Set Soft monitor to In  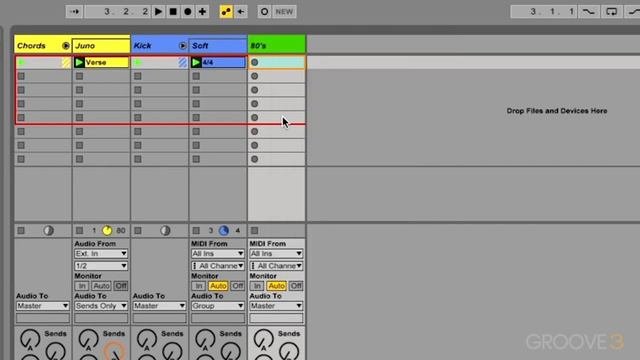pos(198,286)
